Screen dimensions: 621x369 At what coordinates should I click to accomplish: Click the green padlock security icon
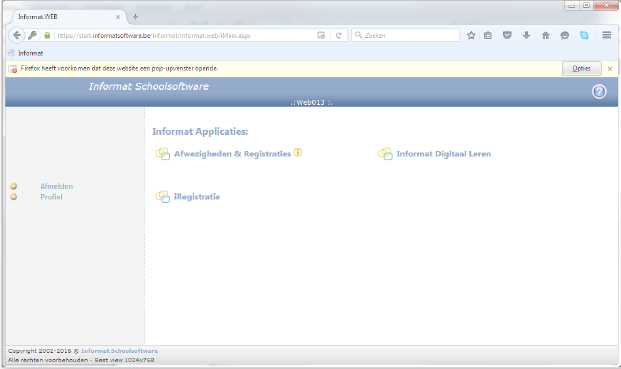tap(47, 35)
